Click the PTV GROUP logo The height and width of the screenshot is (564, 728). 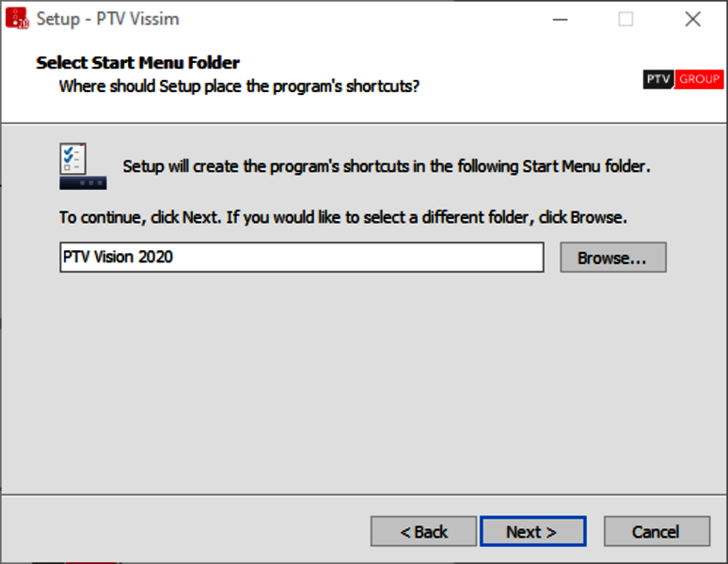pos(683,79)
